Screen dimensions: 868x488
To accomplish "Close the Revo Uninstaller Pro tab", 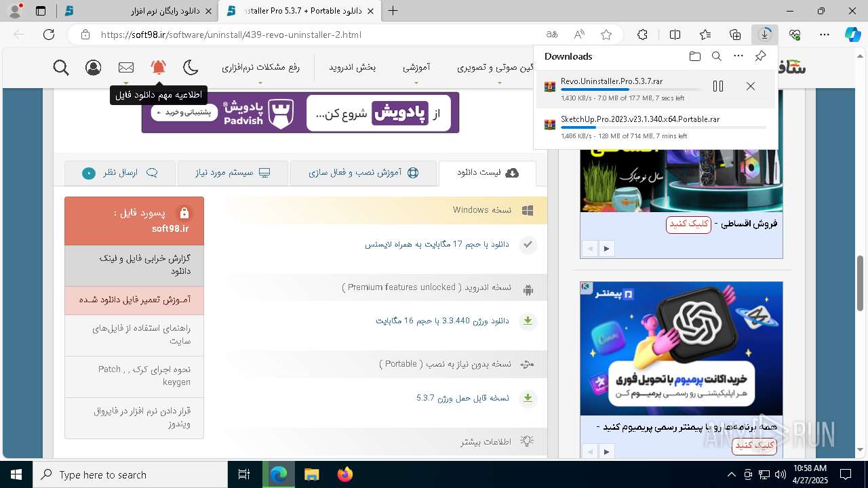I will coord(371,12).
